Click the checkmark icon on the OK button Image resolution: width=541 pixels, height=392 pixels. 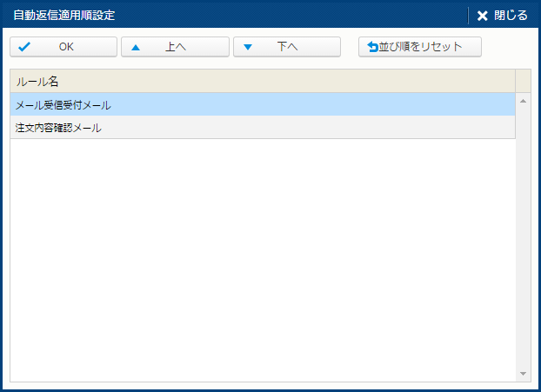pyautogui.click(x=24, y=47)
